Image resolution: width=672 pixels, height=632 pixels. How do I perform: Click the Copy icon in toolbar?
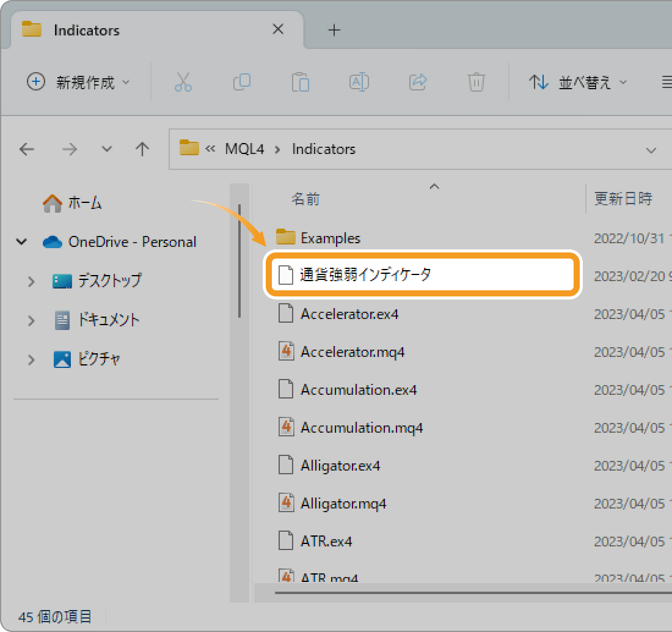click(x=242, y=82)
